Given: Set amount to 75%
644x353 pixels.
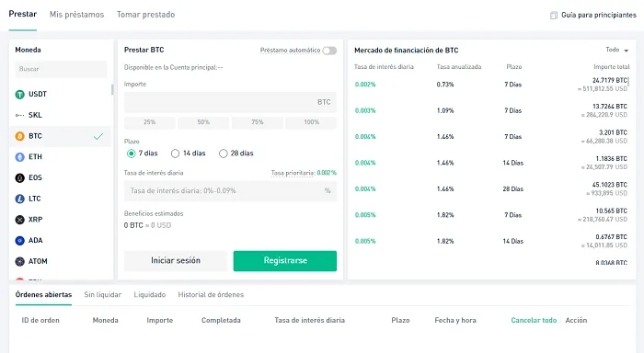Looking at the screenshot, I should (258, 122).
